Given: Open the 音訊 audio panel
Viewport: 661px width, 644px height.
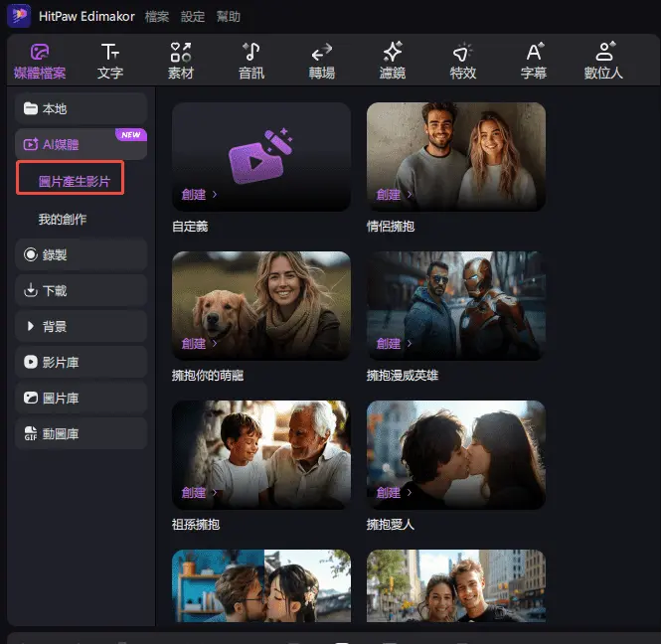Looking at the screenshot, I should [251, 61].
